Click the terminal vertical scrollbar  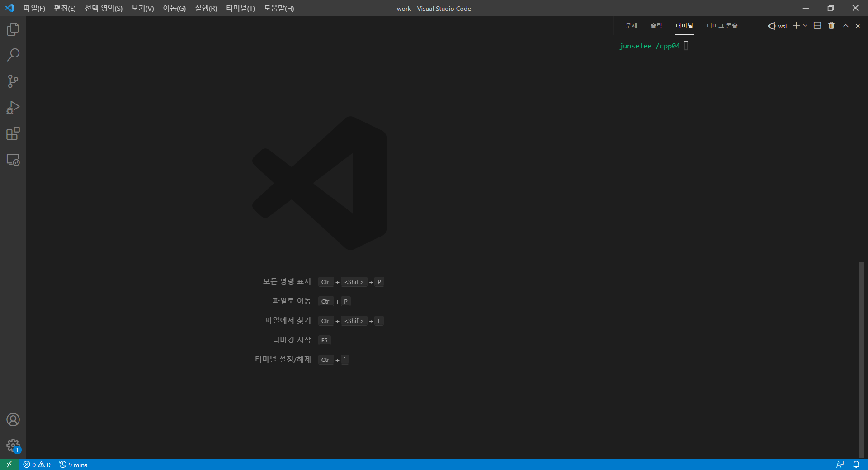862,360
